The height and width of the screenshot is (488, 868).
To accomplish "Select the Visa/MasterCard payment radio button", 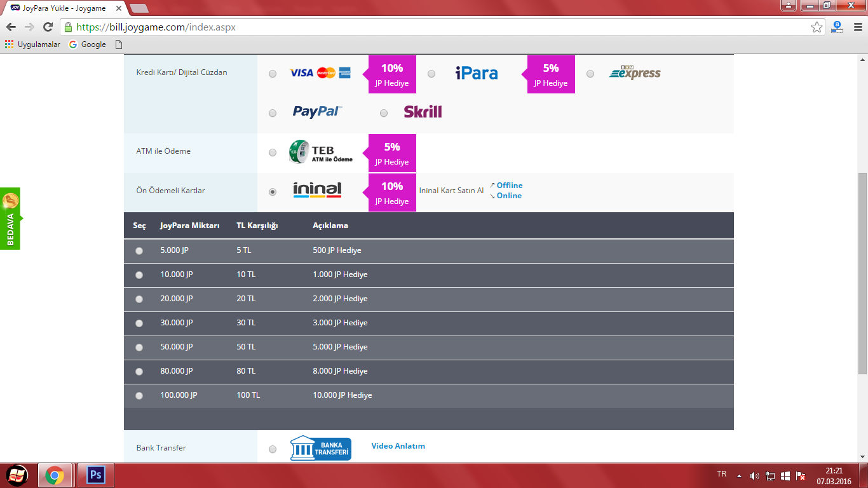I will 273,74.
